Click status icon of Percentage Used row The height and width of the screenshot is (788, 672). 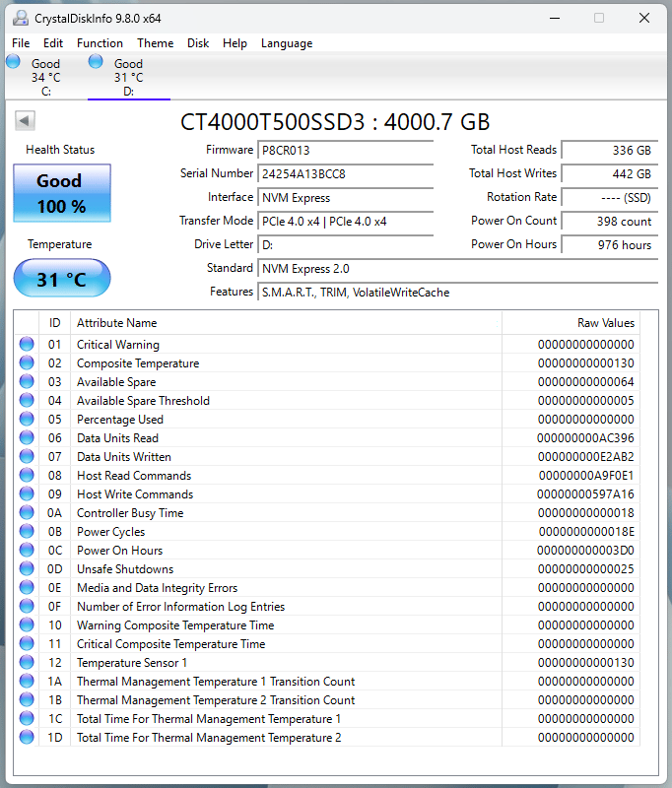click(x=27, y=420)
